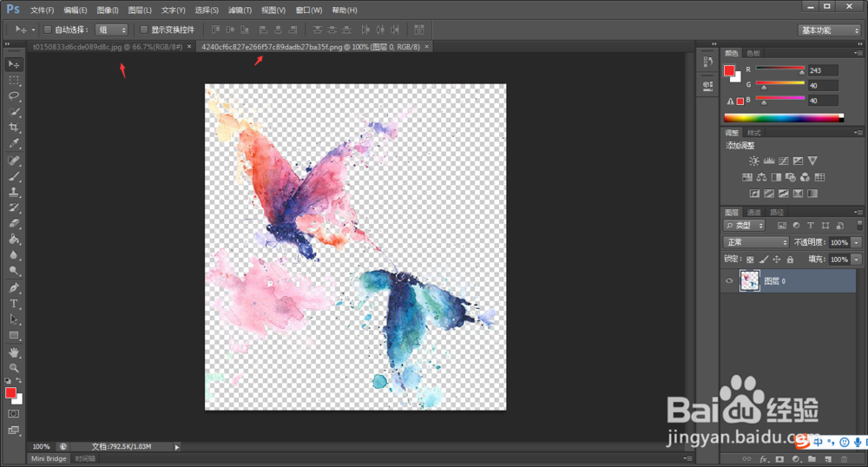Image resolution: width=868 pixels, height=467 pixels.
Task: Select the Paint Bucket tool
Action: click(x=14, y=239)
